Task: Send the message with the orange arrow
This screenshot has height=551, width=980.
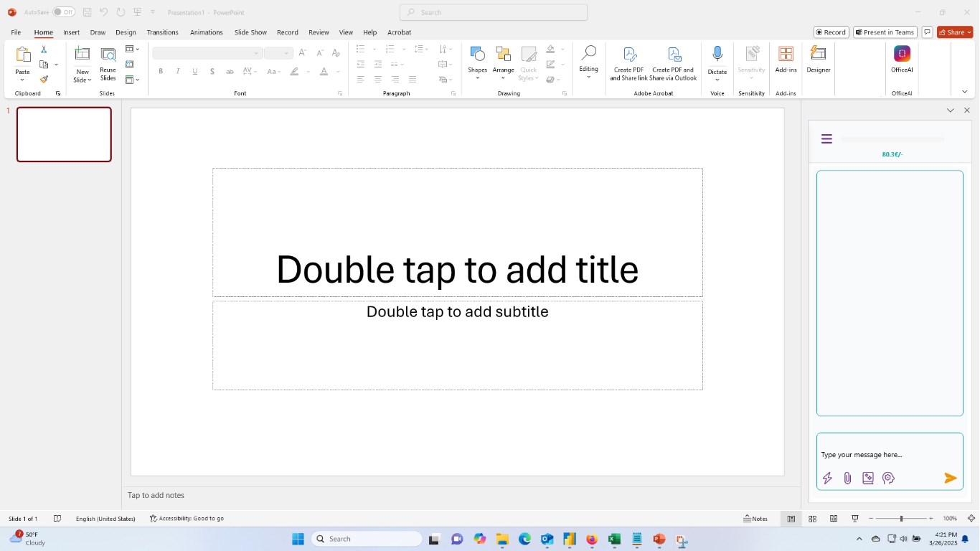Action: (x=951, y=478)
